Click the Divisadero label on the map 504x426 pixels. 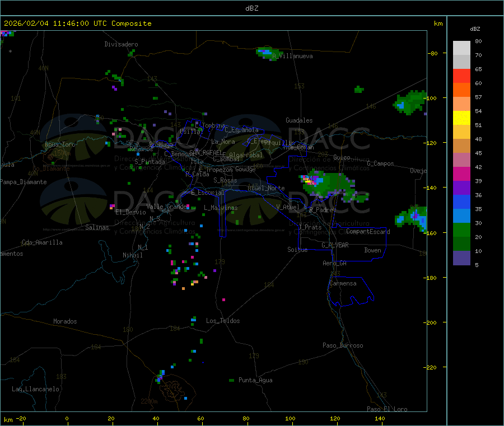121,44
